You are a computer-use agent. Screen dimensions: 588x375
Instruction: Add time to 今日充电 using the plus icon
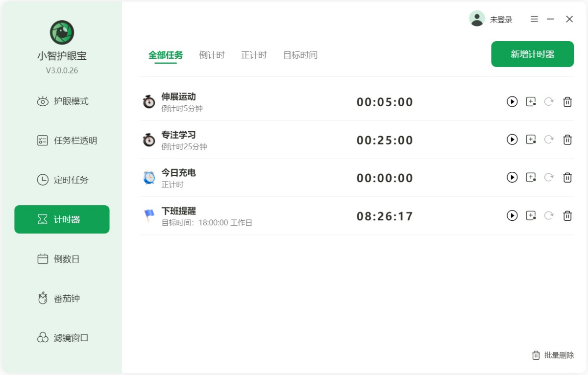coord(531,177)
